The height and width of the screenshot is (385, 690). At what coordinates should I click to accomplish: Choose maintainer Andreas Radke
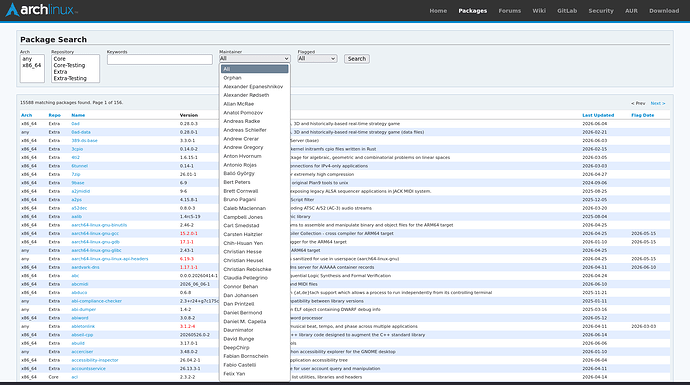pyautogui.click(x=254, y=121)
